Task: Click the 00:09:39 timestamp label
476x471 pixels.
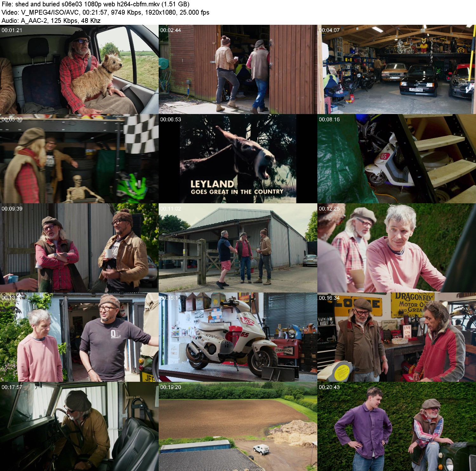Action: [x=12, y=209]
